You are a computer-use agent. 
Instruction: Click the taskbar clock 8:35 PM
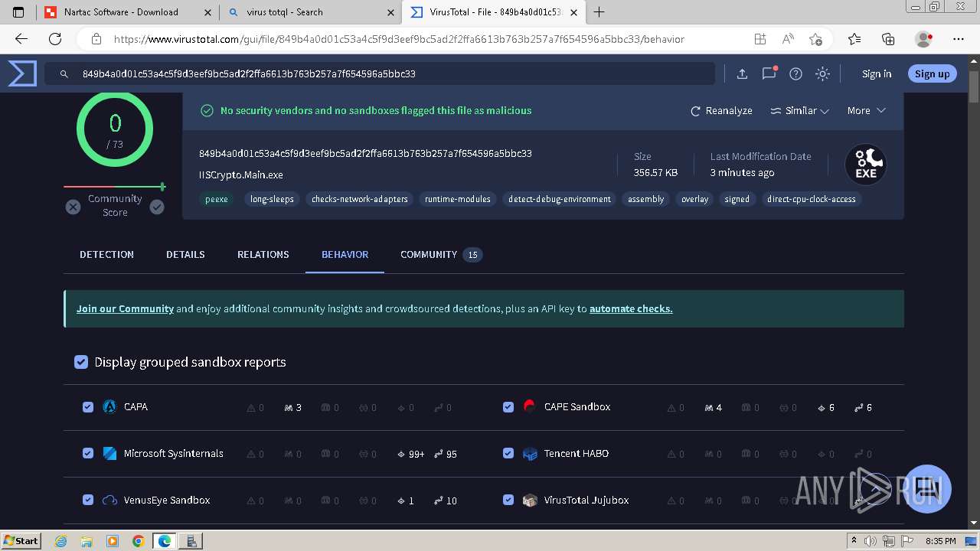coord(940,540)
